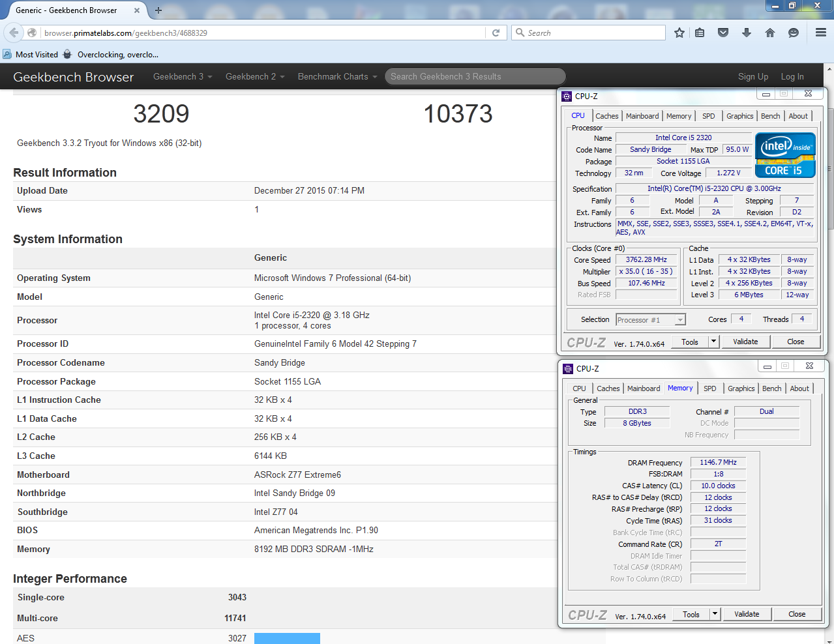Image resolution: width=834 pixels, height=644 pixels.
Task: Click the Multiplier value x 35.0
Action: click(x=646, y=271)
